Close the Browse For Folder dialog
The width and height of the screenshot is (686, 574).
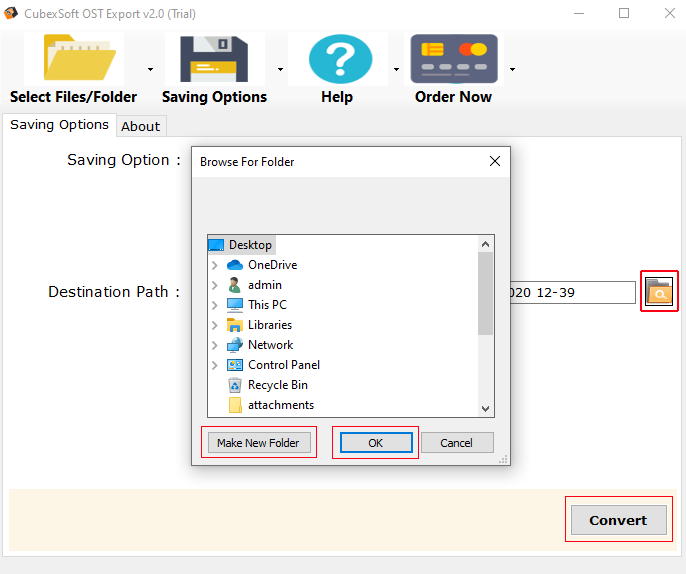(495, 161)
